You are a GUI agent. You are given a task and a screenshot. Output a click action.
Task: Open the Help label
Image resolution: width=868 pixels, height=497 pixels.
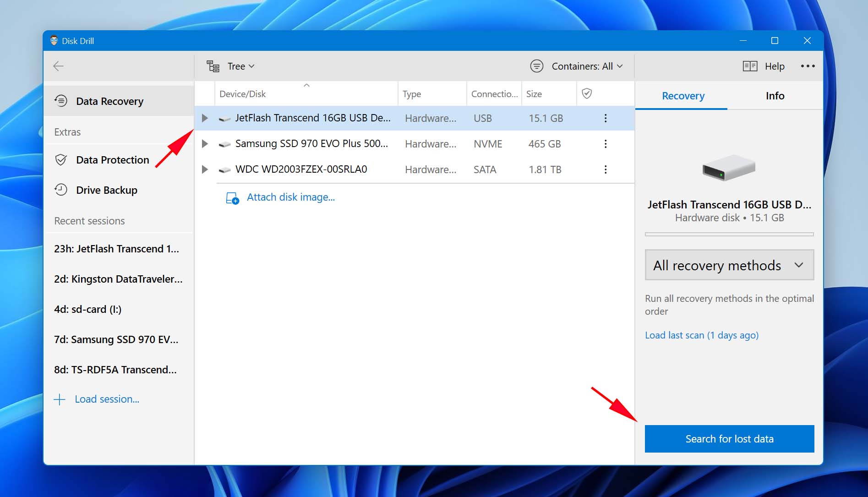pos(775,66)
